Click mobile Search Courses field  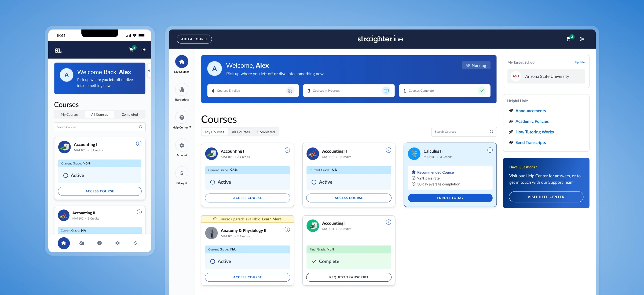click(x=100, y=127)
